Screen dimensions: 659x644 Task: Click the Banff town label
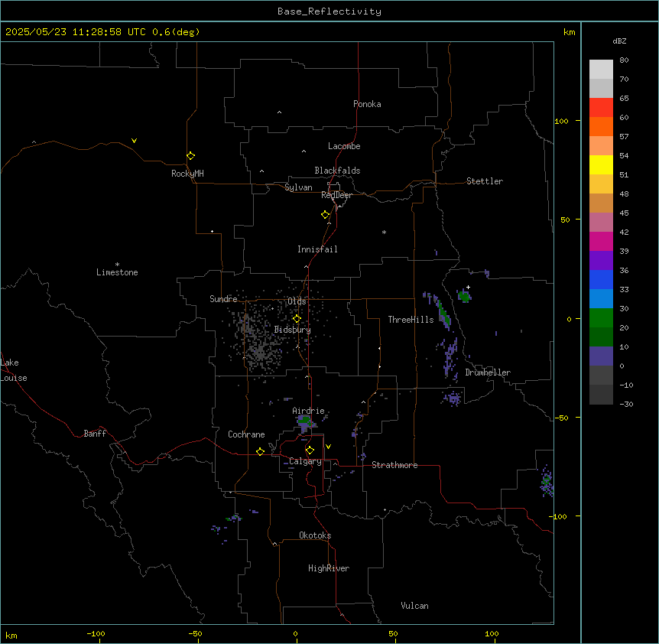[x=95, y=434]
